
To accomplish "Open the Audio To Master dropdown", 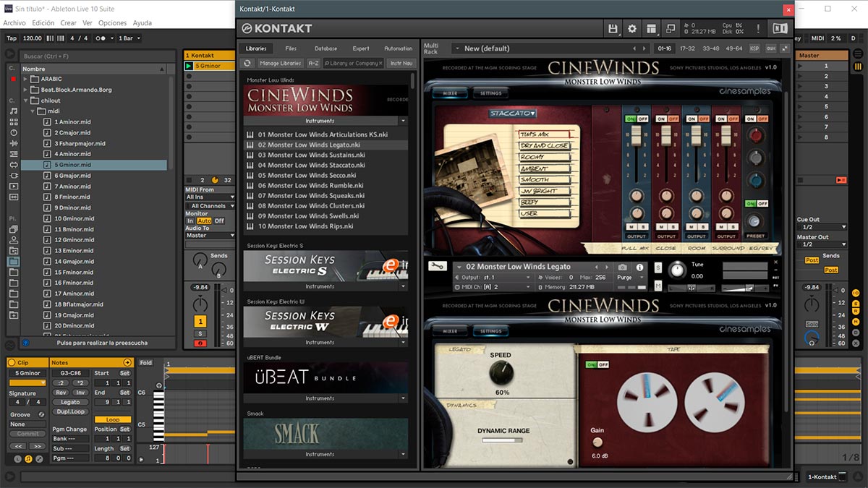I will pos(210,236).
